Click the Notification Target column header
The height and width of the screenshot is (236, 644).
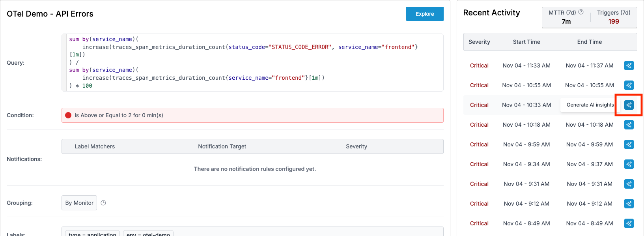point(222,146)
